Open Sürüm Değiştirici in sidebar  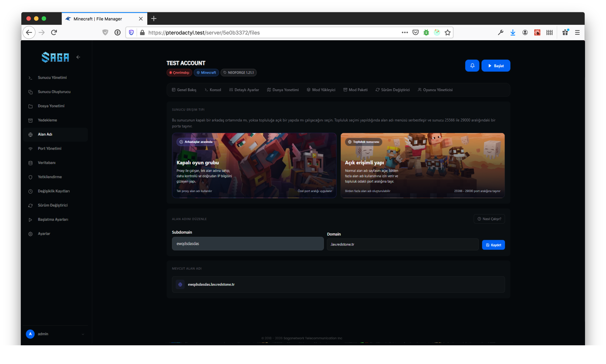click(x=55, y=205)
